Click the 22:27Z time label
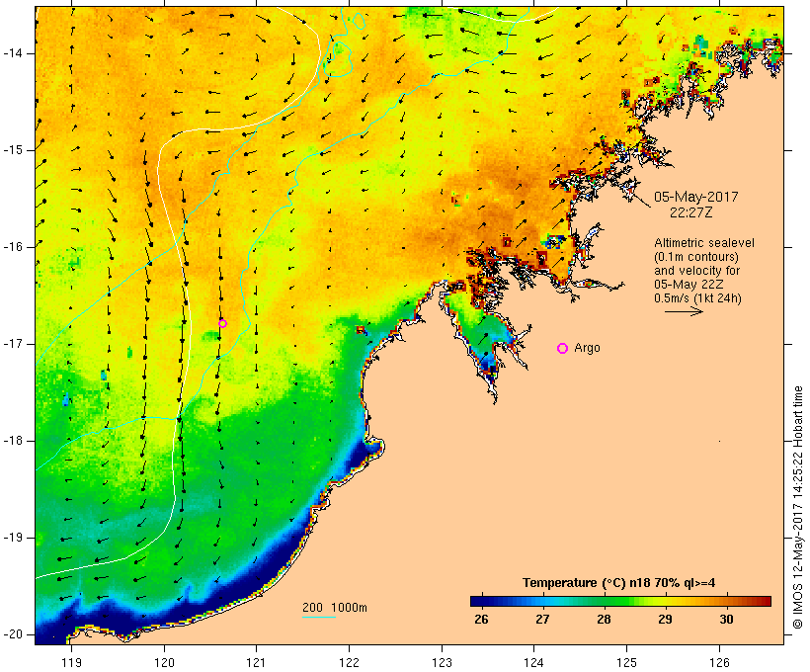This screenshot has width=810, height=672. click(x=691, y=212)
